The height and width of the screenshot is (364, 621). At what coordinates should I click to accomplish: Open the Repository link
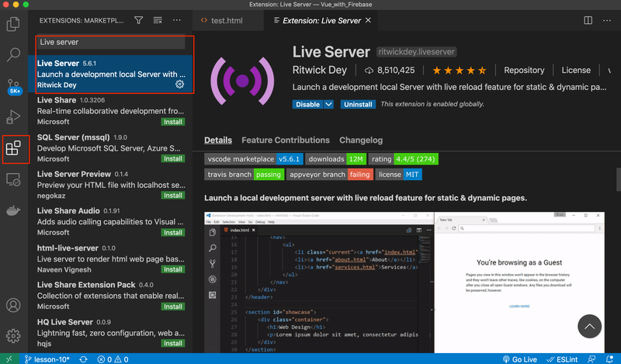(524, 70)
